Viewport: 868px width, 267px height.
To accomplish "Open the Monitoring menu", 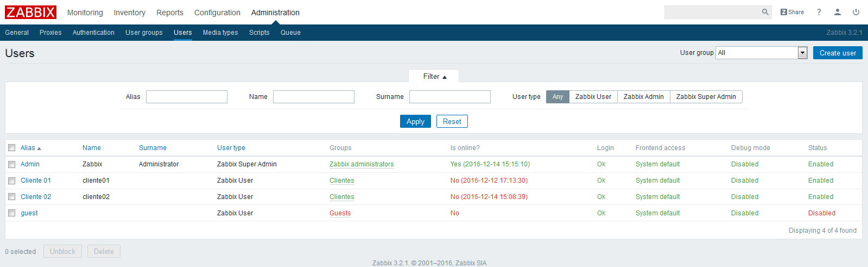I will point(85,13).
